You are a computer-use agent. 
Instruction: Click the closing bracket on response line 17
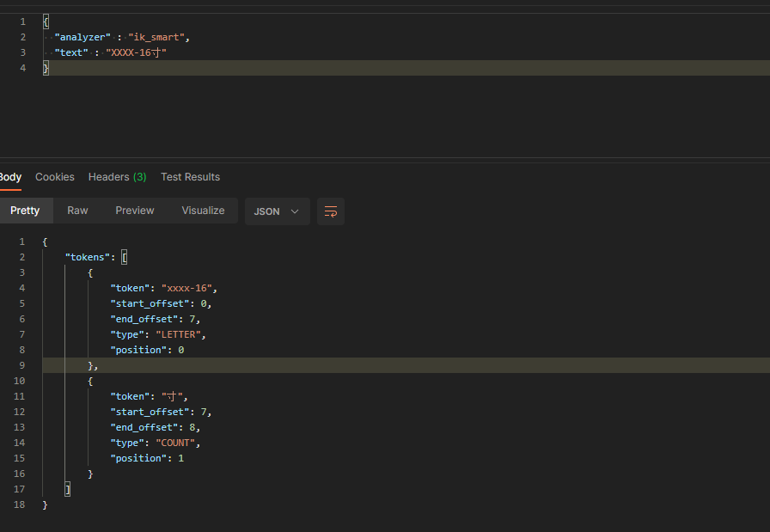pyautogui.click(x=68, y=489)
